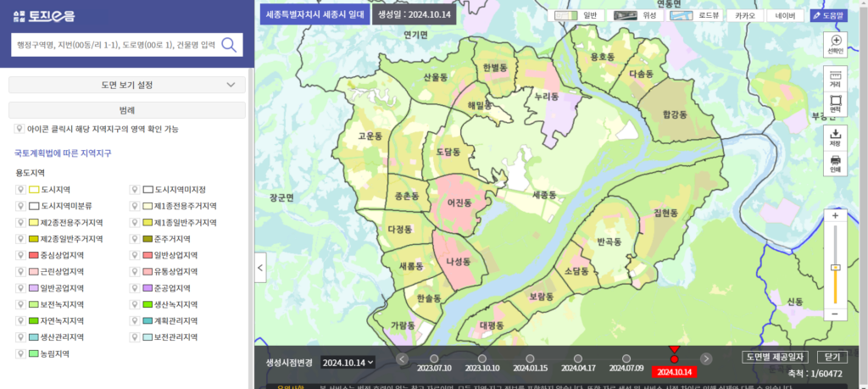
Task: Activate the 면적 area measure tool
Action: (835, 103)
